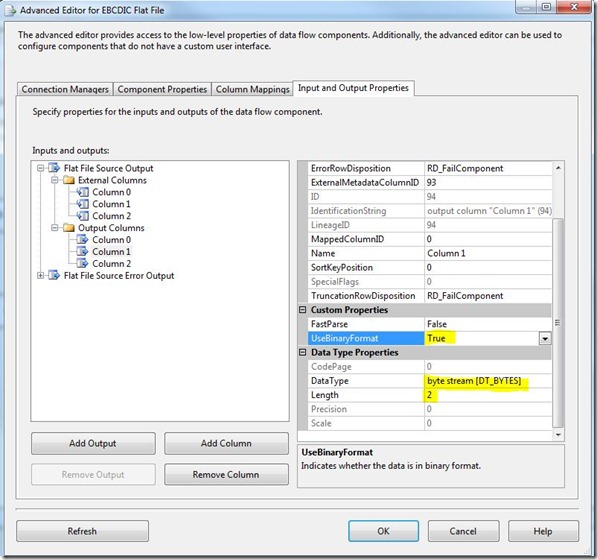Viewport: 598px width, 560px height.
Task: Click the External Columns folder icon
Action: 69,180
